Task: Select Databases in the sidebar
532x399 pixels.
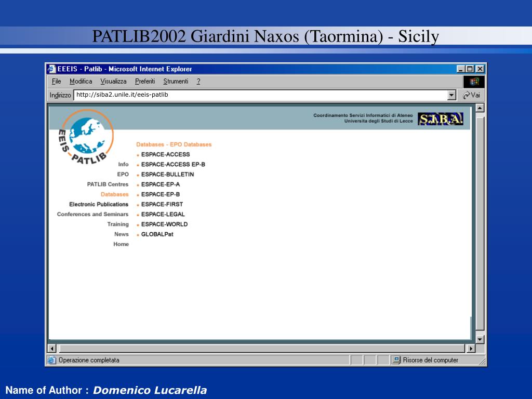Action: pos(115,194)
